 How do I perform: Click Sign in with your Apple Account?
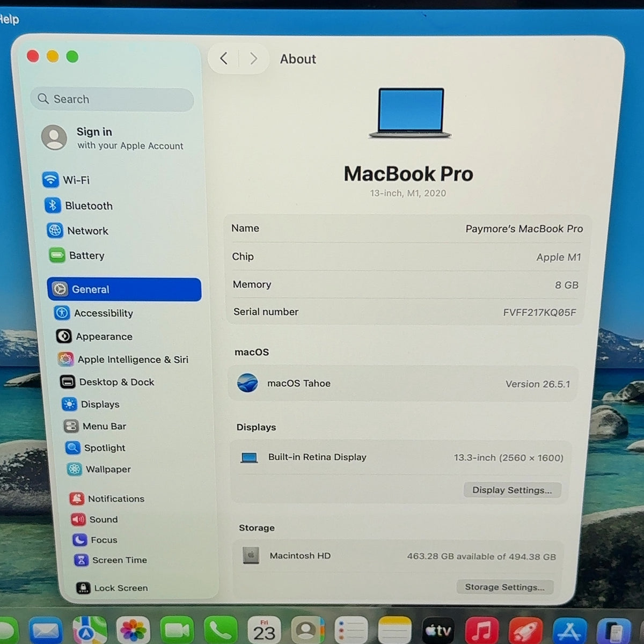(x=113, y=138)
